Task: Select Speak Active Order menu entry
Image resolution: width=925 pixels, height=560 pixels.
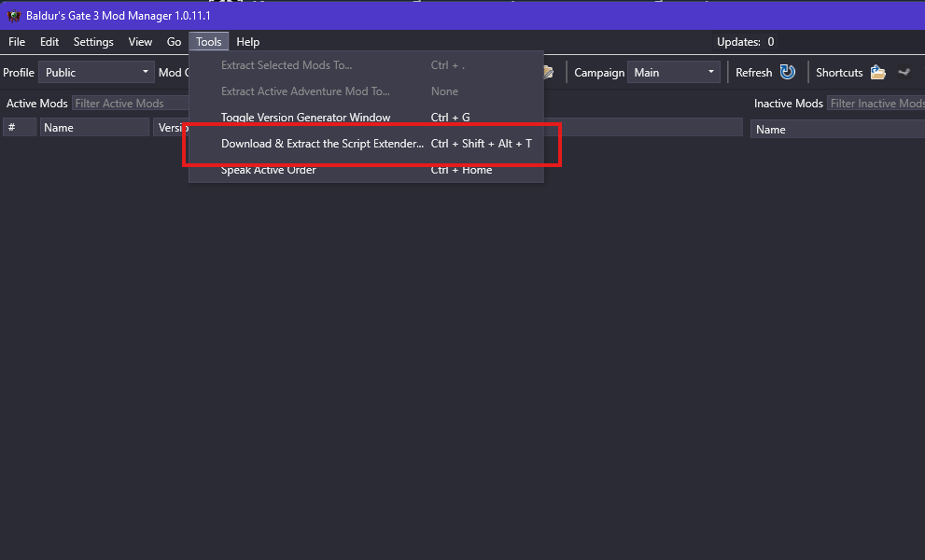Action: click(x=366, y=170)
